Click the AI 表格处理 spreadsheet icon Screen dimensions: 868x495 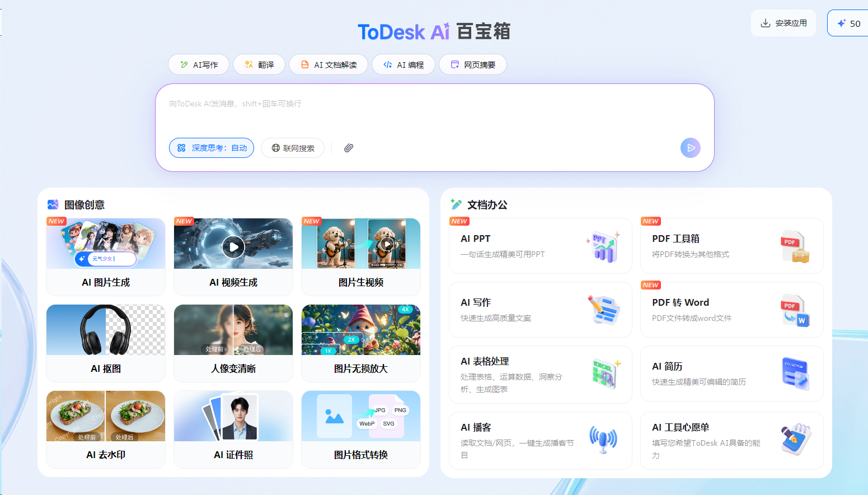coord(607,374)
